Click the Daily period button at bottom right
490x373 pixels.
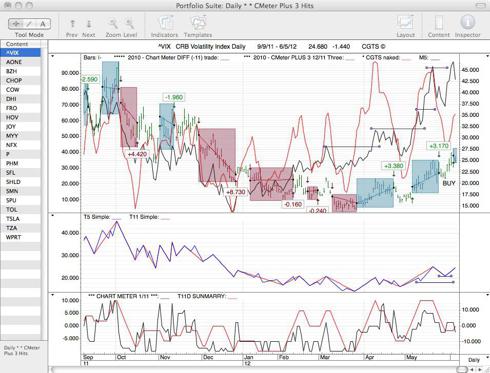[x=473, y=360]
